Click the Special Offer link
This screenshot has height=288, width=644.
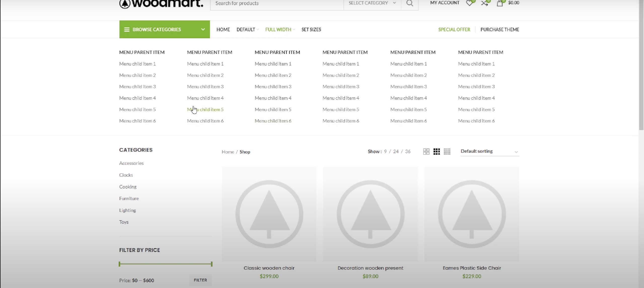tap(454, 29)
